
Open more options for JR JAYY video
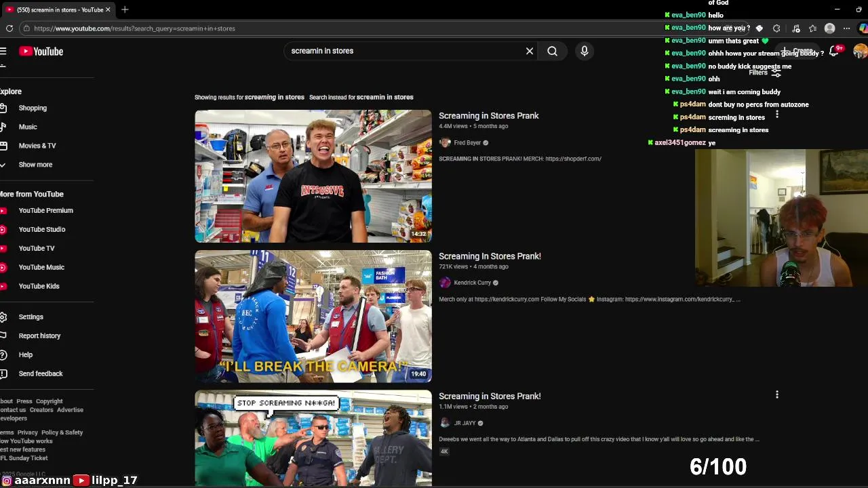click(777, 394)
